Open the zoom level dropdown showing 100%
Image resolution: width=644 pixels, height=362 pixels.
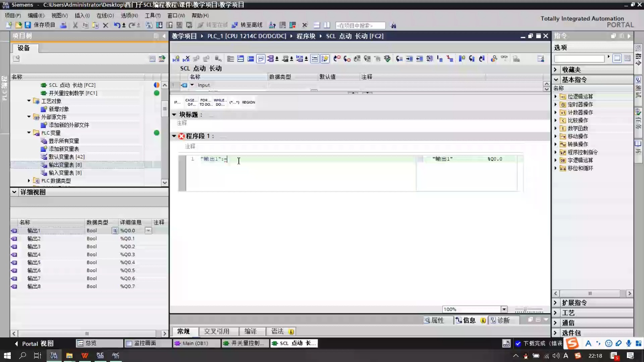point(504,309)
